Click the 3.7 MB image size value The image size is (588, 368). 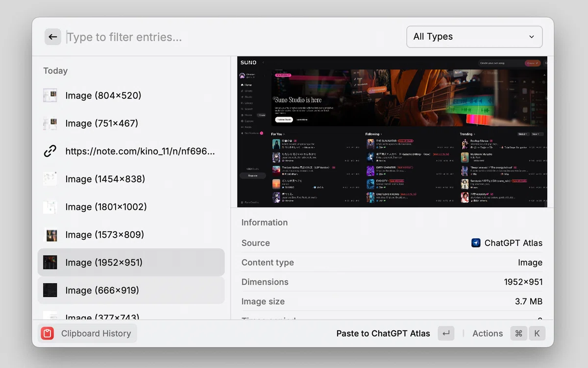point(529,301)
